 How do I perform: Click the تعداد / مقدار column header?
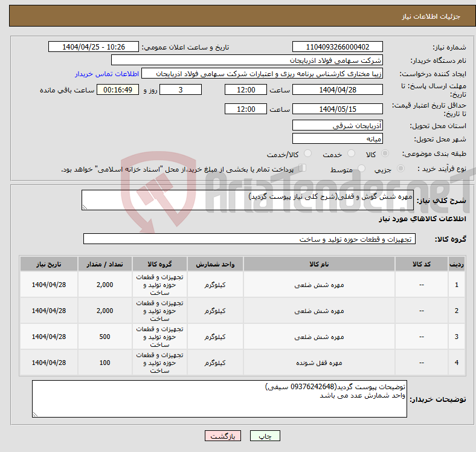click(x=105, y=264)
